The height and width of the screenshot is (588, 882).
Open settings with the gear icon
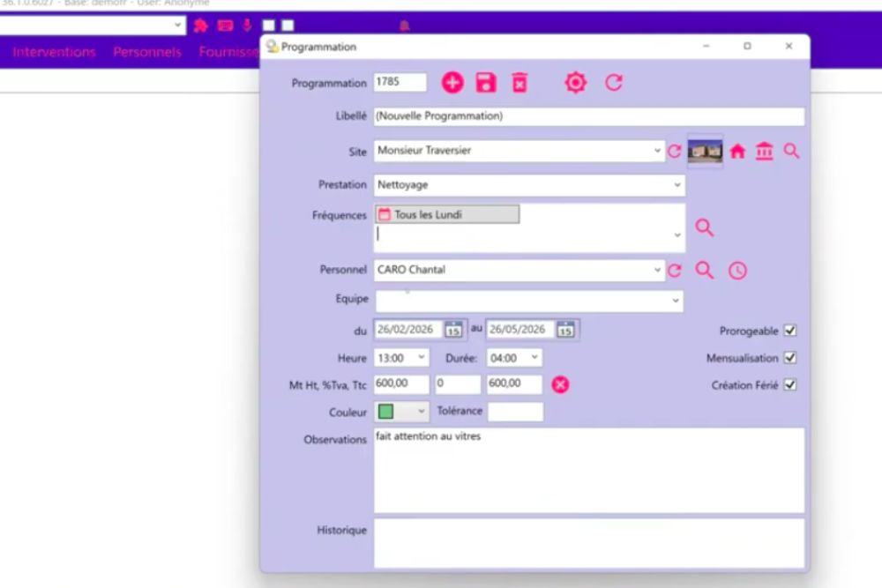pos(575,82)
